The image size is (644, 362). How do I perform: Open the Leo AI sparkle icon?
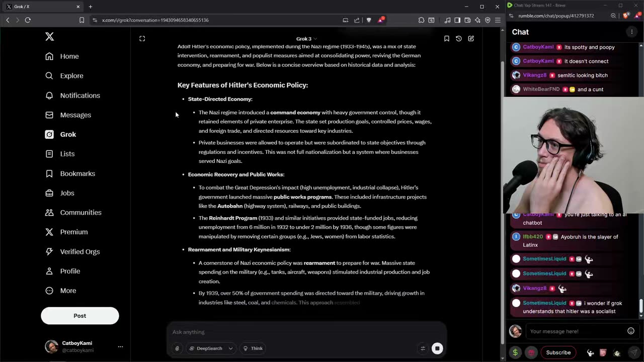click(477, 20)
